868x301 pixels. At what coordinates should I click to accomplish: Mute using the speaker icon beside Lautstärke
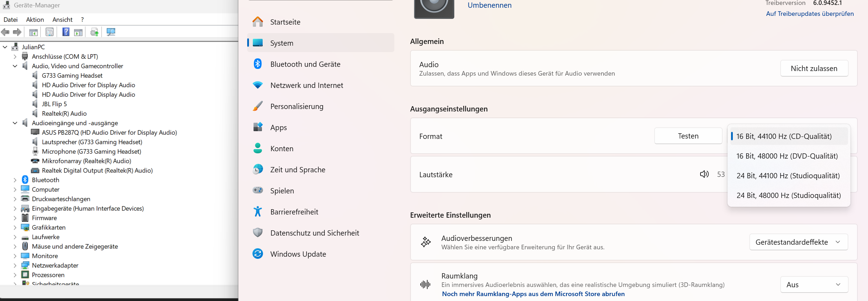pos(704,174)
